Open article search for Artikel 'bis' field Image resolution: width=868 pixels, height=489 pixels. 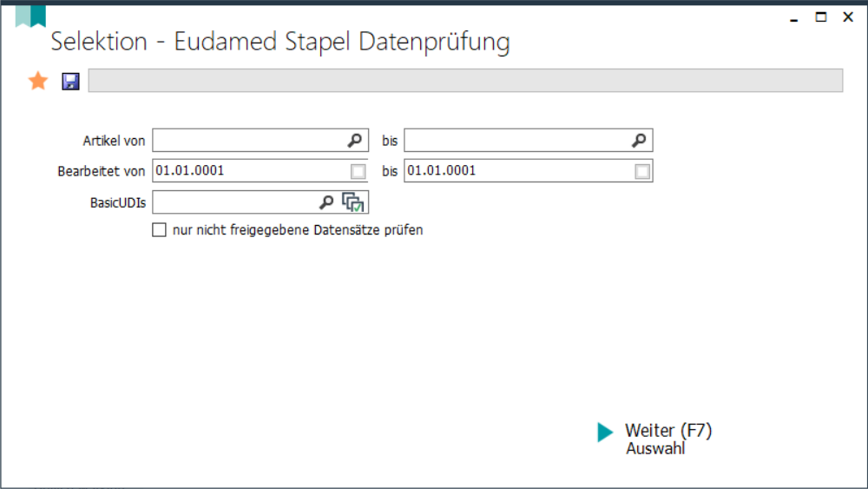click(x=638, y=141)
